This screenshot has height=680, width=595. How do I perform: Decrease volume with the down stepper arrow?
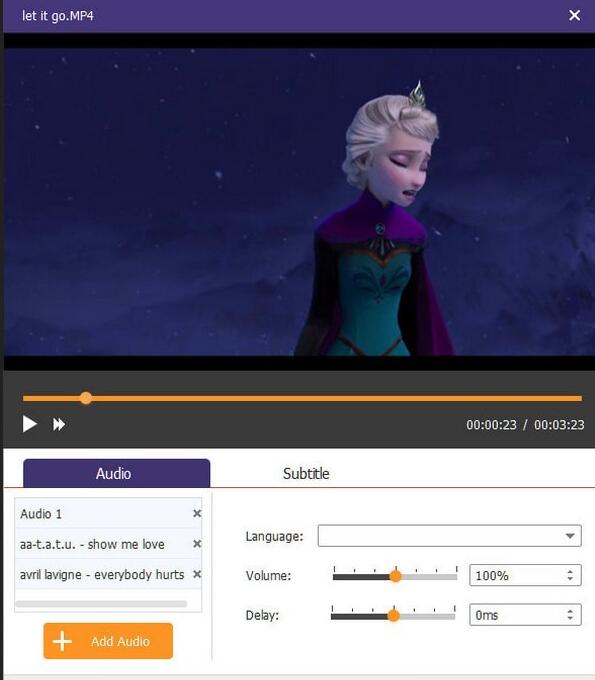click(x=570, y=579)
